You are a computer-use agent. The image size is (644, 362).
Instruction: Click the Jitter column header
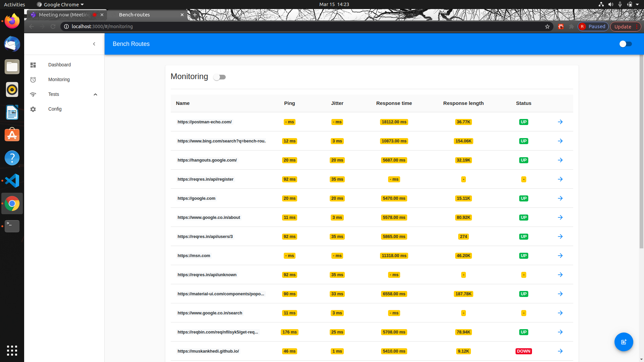(337, 103)
